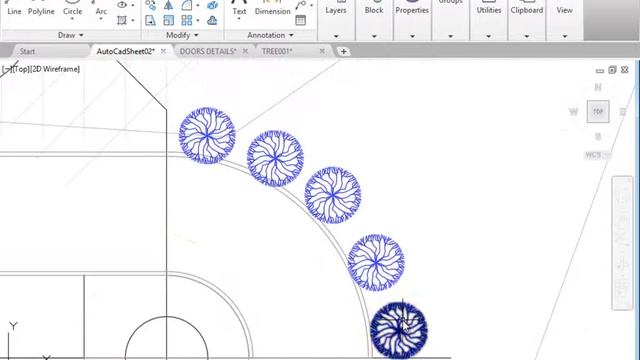Viewport: 640px width, 360px height.
Task: Open the Circle tool options arrow
Action: point(72,19)
